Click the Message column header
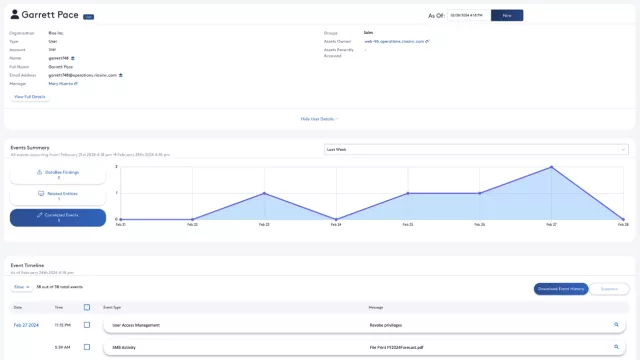This screenshot has width=640, height=360. [376, 307]
